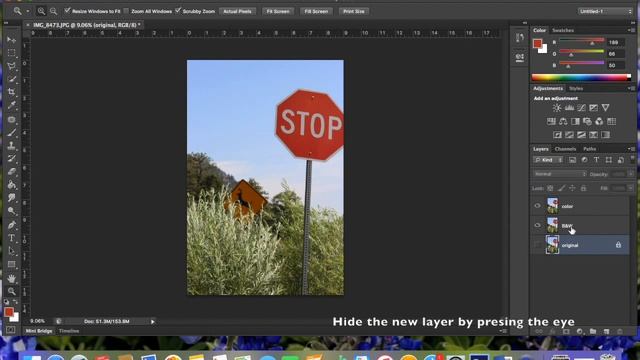
Task: Toggle Resize Windows to Fit checkbox
Action: pyautogui.click(x=67, y=11)
